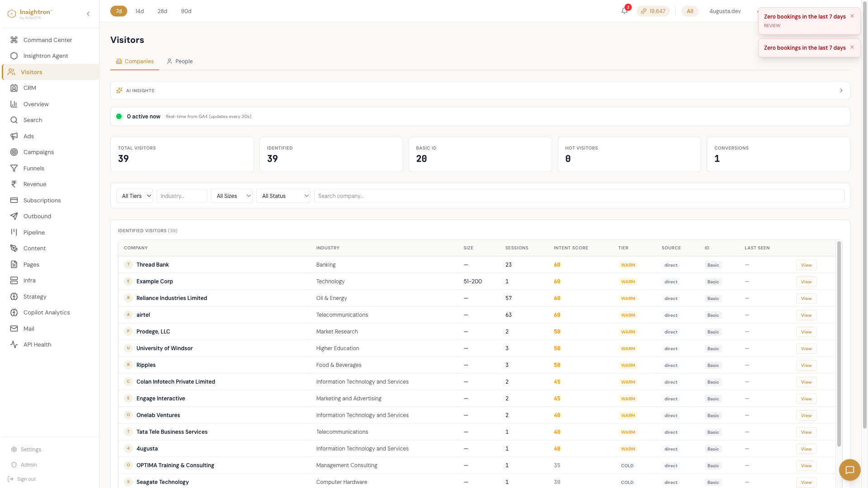Open the Ads megaphone icon
Screen dimensions: 868x488
pyautogui.click(x=14, y=136)
